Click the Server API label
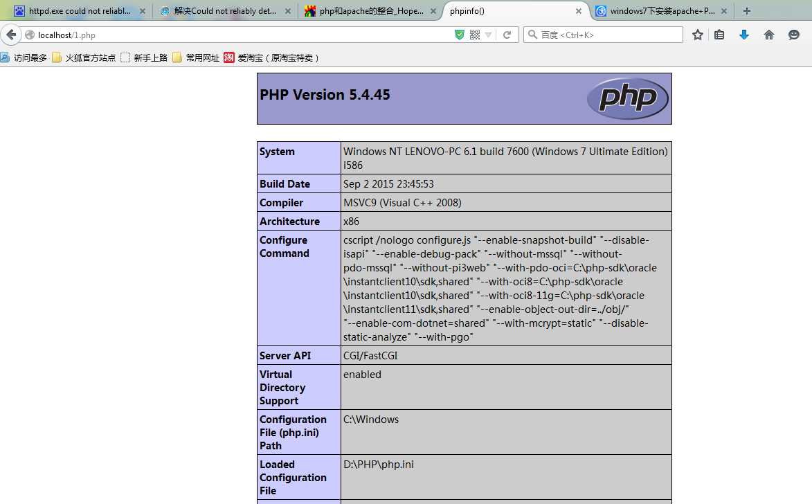 285,355
